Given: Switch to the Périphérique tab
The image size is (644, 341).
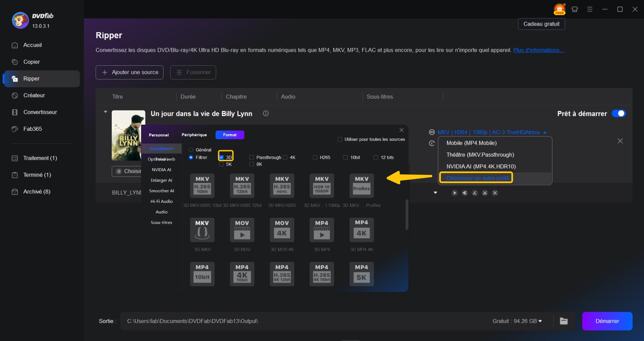Looking at the screenshot, I should pos(194,135).
